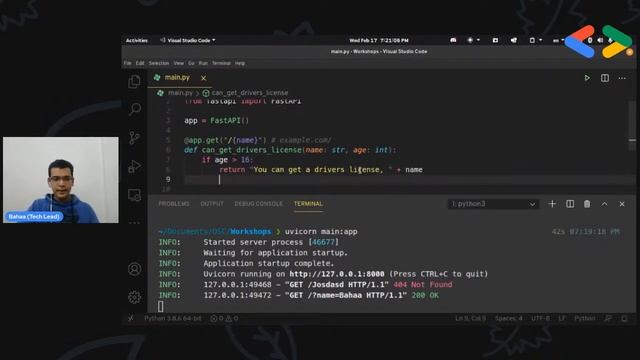Screen dimensions: 640x360
Task: Switch to the PROBLEMS tab
Action: (x=174, y=204)
